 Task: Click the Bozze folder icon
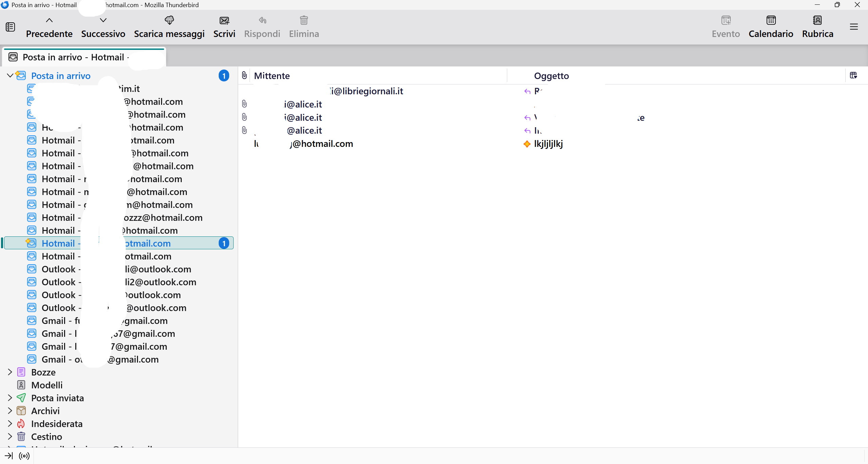(21, 372)
